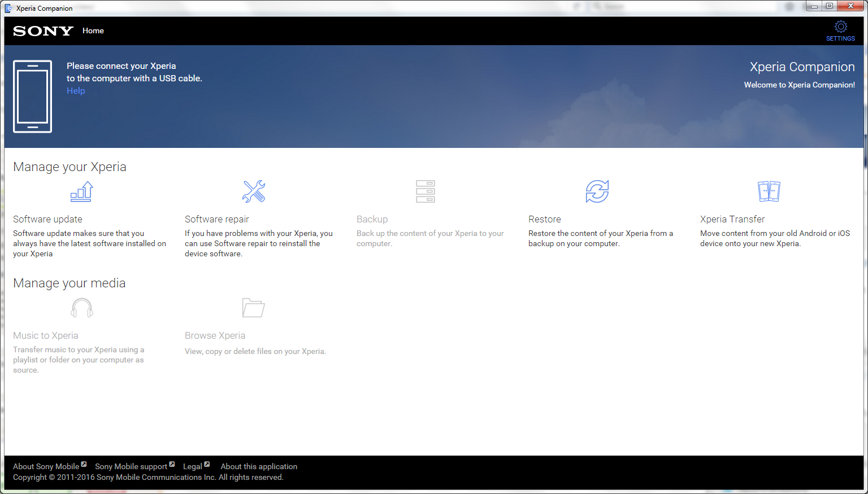
Task: Open the Legal page
Action: tap(192, 466)
